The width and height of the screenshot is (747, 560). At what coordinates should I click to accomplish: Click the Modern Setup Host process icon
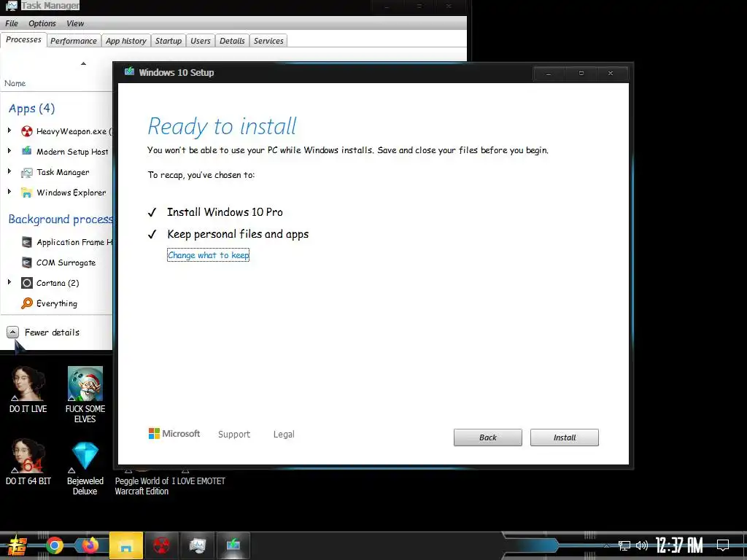coord(27,152)
